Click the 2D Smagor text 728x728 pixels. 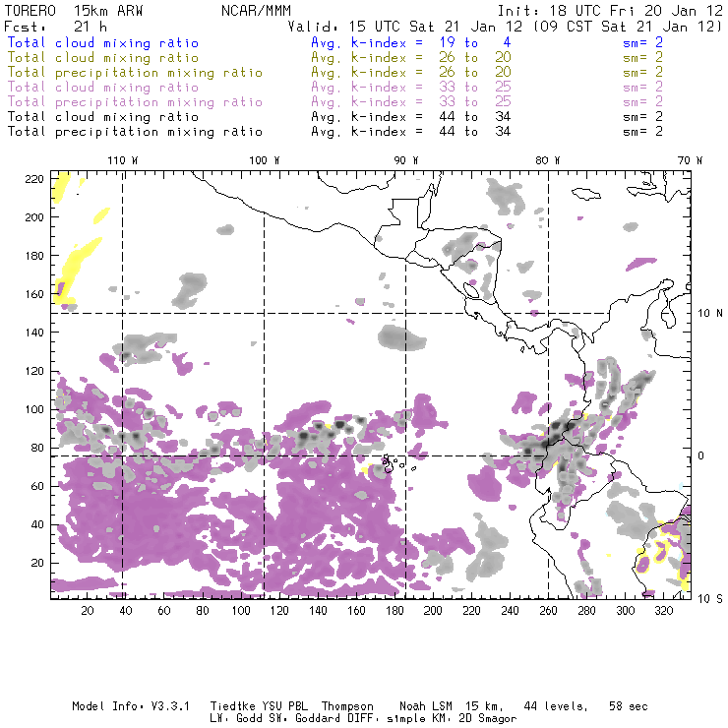click(487, 719)
